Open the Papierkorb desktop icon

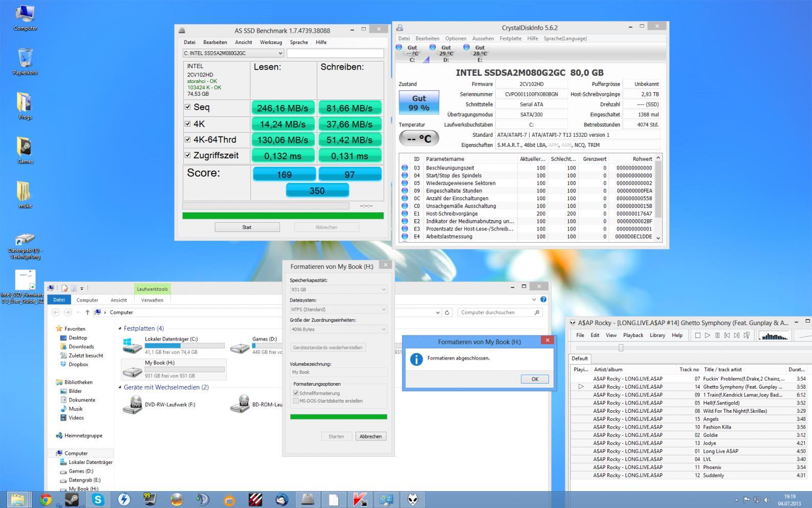[x=25, y=61]
